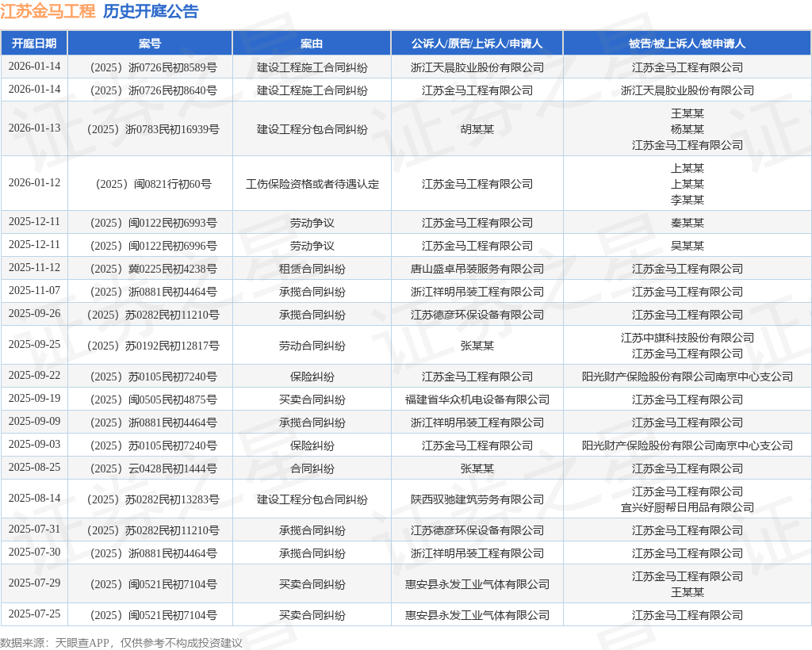The height and width of the screenshot is (650, 812).
Task: Click the 劳动合同纠纷 cause cell
Action: (312, 346)
